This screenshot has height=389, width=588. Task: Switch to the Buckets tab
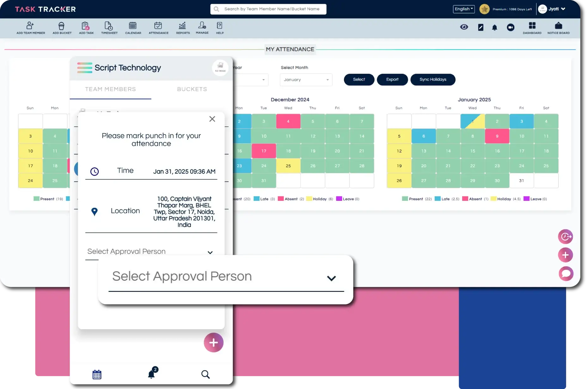192,89
